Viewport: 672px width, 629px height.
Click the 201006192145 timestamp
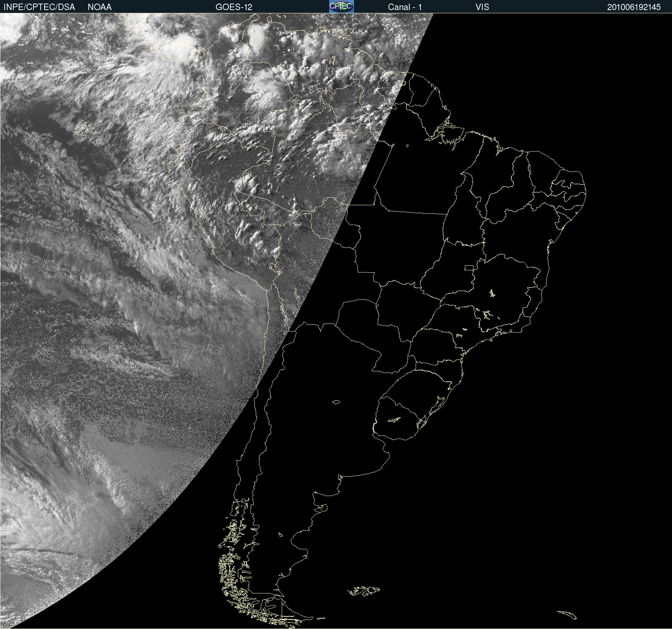(x=634, y=7)
